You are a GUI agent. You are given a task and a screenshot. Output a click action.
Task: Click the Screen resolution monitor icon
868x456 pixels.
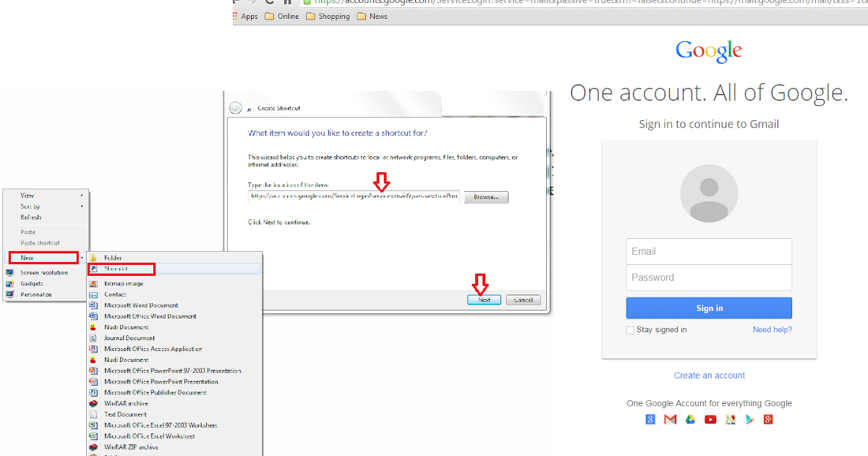point(10,273)
